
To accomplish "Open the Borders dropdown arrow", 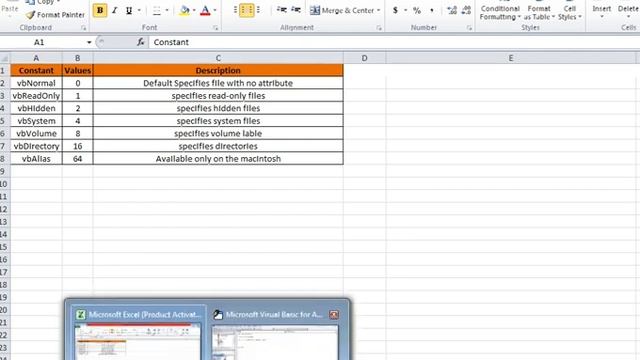I will coord(167,10).
